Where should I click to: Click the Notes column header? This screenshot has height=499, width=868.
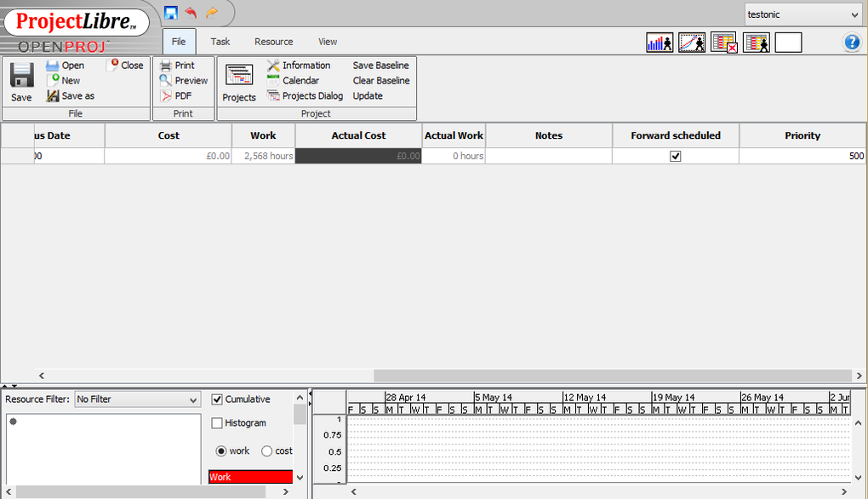coord(549,135)
